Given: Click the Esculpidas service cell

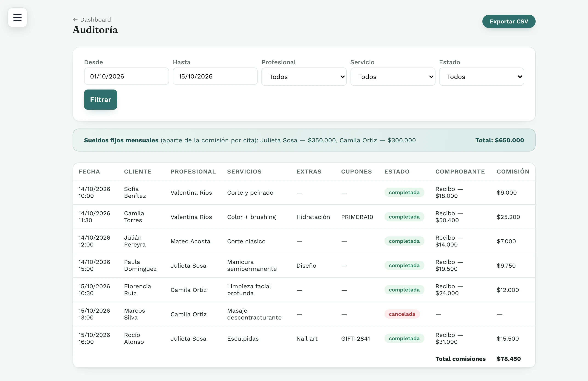Looking at the screenshot, I should pyautogui.click(x=243, y=339).
